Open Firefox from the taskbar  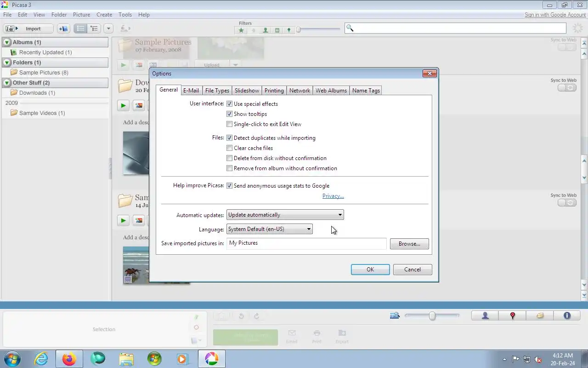[x=69, y=359]
